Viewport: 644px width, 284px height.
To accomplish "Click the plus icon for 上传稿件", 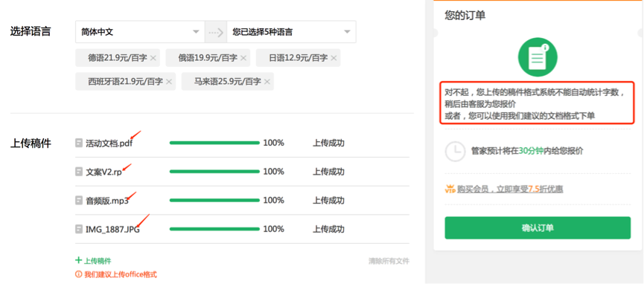I will click(x=78, y=260).
